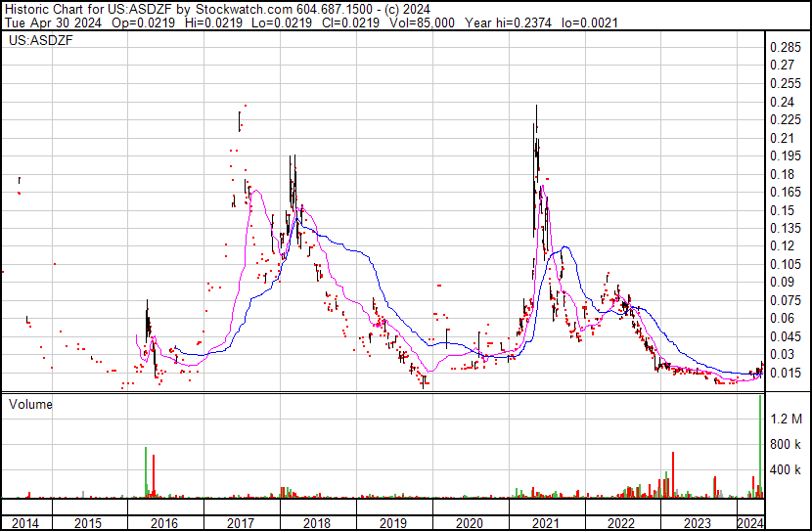
Task: Click the 0.255 price axis value
Action: [786, 83]
